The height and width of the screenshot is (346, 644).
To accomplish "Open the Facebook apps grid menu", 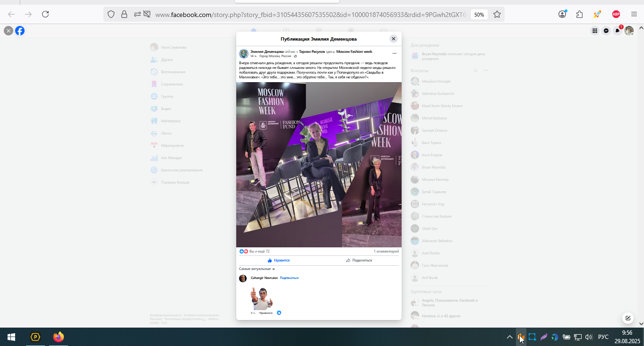I will pyautogui.click(x=595, y=31).
